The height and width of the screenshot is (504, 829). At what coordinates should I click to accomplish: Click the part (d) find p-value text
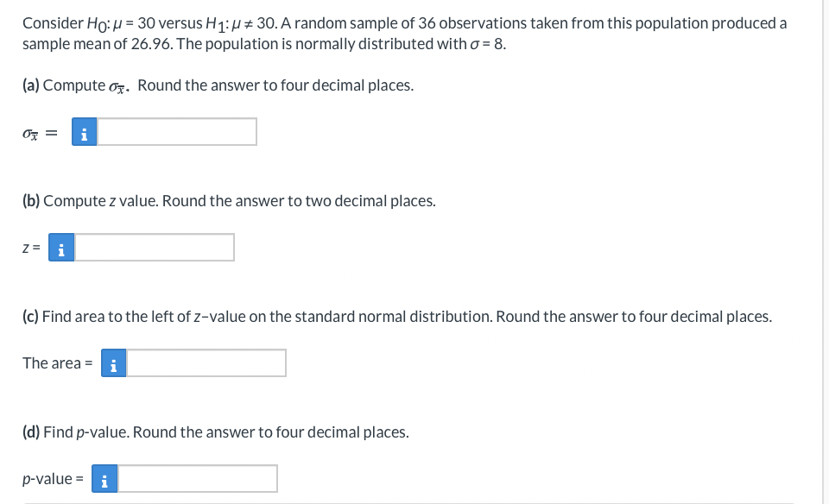click(215, 432)
